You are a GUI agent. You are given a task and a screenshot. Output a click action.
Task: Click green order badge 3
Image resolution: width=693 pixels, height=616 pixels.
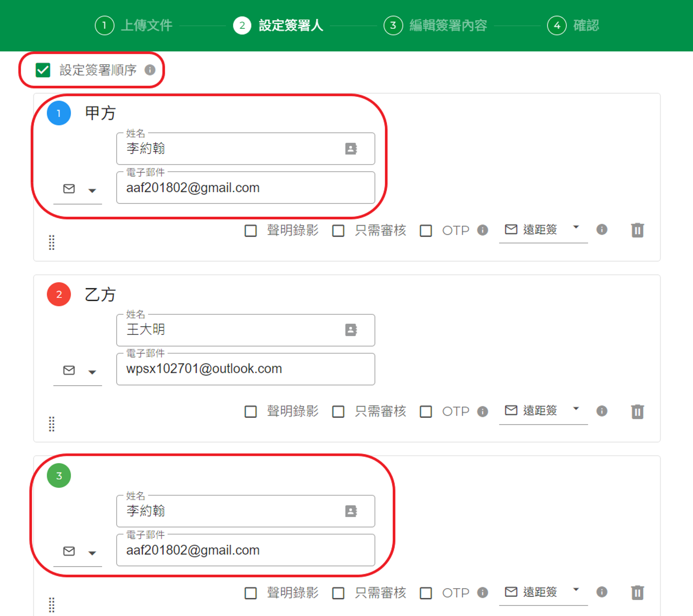pos(59,475)
